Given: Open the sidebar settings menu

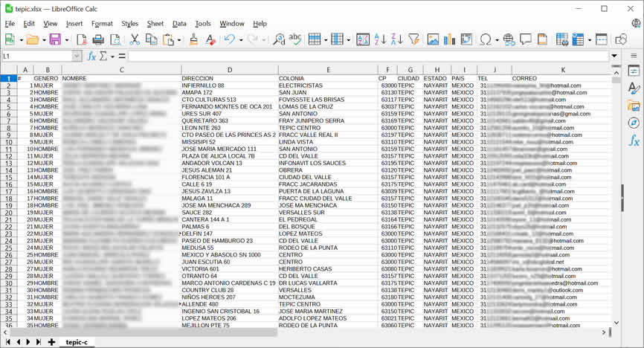Looking at the screenshot, I should (x=634, y=56).
